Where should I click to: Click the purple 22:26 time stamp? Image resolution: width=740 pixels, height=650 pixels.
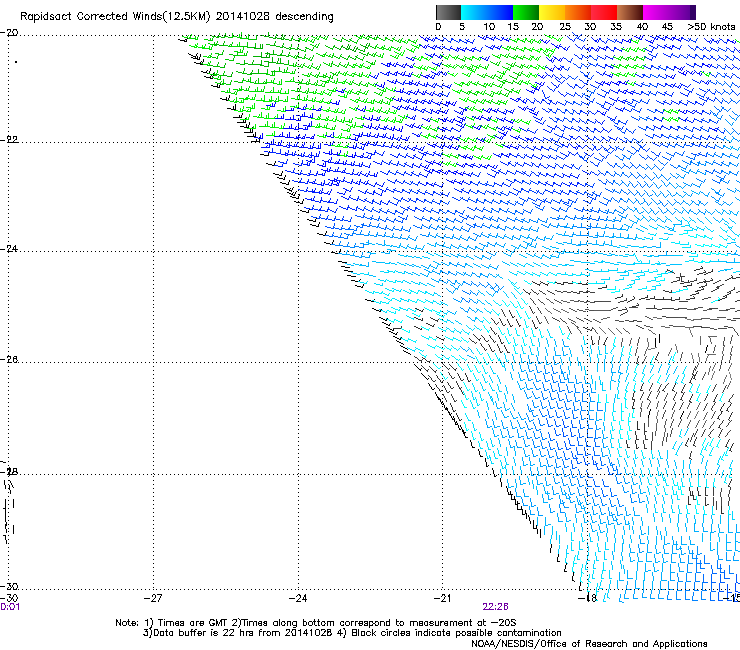495,607
